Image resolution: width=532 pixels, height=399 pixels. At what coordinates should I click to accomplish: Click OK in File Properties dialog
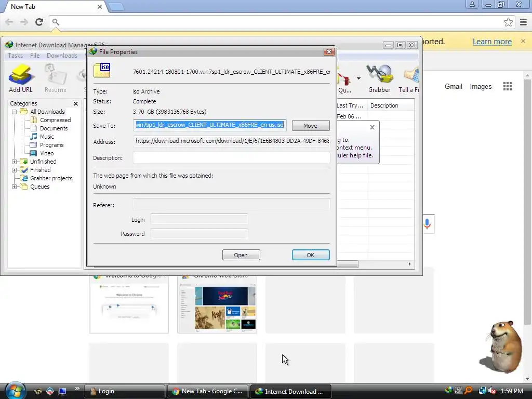coord(311,255)
